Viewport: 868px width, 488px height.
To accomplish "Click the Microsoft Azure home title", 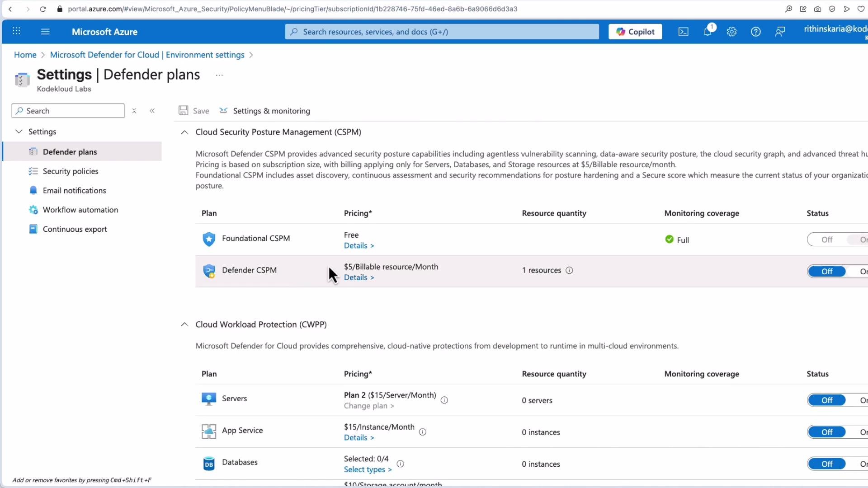I will tap(104, 32).
